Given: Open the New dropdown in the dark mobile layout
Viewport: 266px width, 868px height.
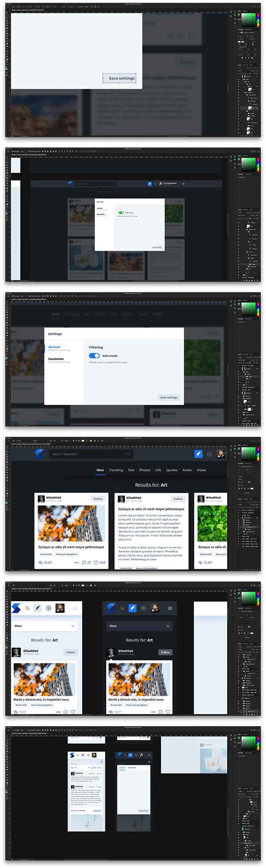Looking at the screenshot, I should tap(139, 626).
